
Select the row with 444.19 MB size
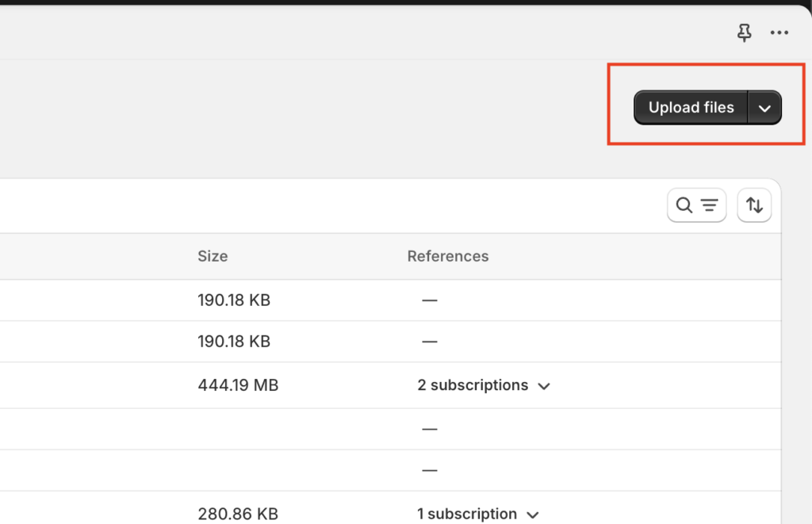pos(390,385)
